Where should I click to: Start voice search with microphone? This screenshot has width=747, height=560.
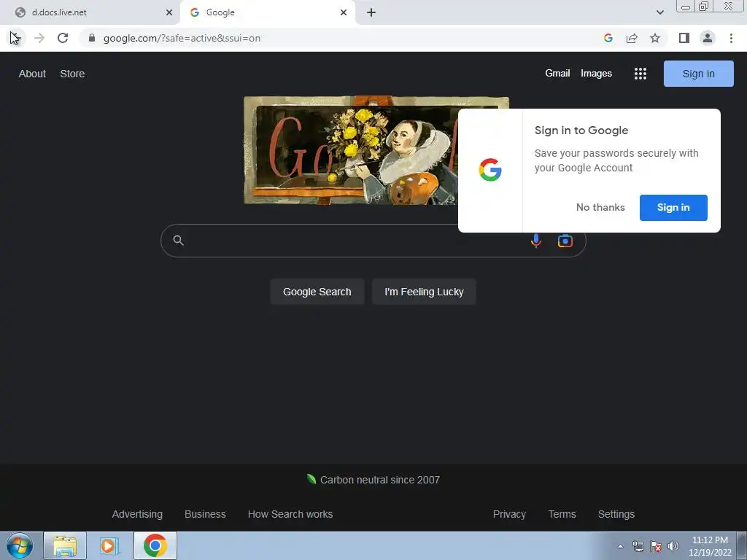pyautogui.click(x=536, y=241)
